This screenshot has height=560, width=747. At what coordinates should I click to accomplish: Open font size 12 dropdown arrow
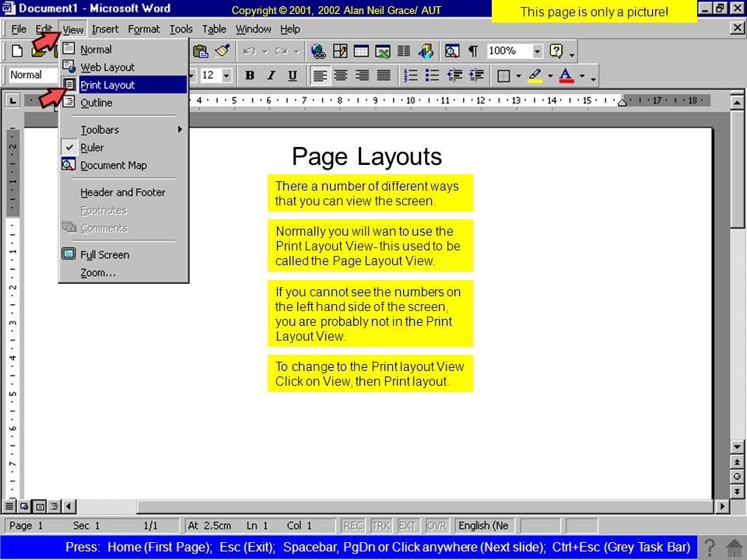point(226,75)
